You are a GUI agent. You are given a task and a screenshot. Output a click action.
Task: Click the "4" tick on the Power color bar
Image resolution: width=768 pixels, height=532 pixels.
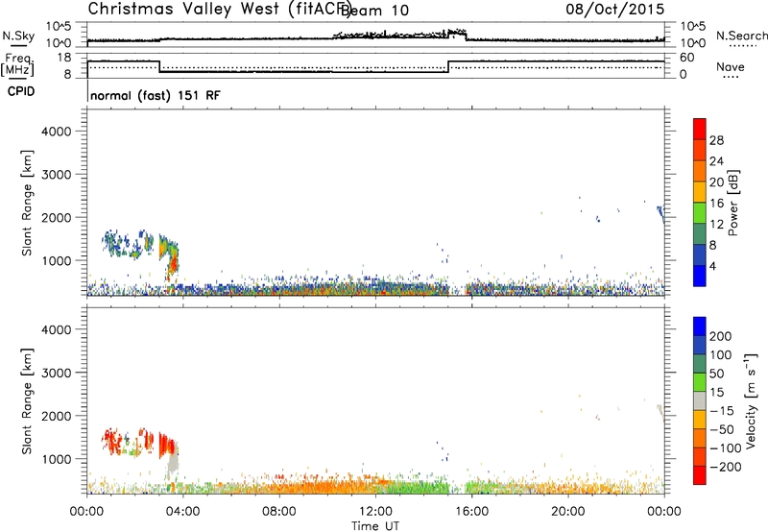pyautogui.click(x=713, y=267)
